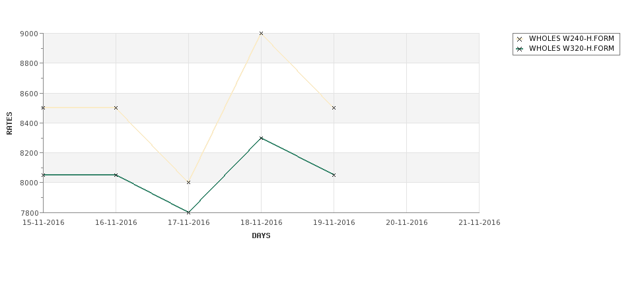
Task: Click the W320 lowest marker at 7800
Action: [x=188, y=212]
